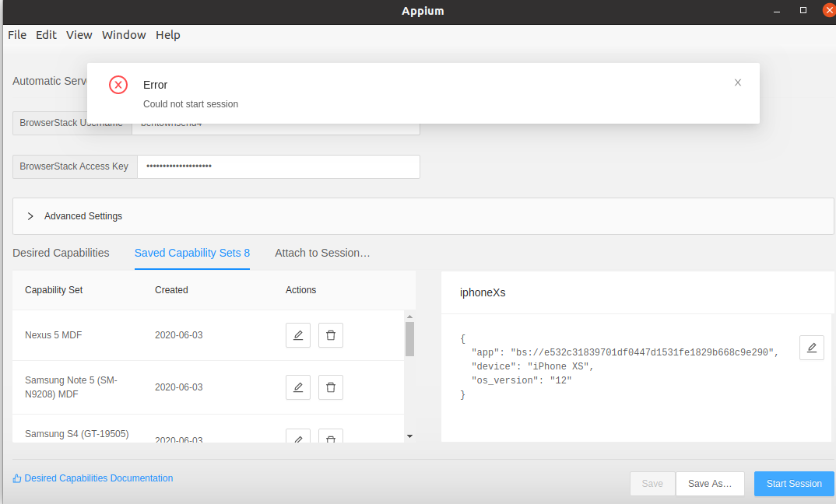836x504 pixels.
Task: Edit the iphoneXs JSON capabilities
Action: 811,348
